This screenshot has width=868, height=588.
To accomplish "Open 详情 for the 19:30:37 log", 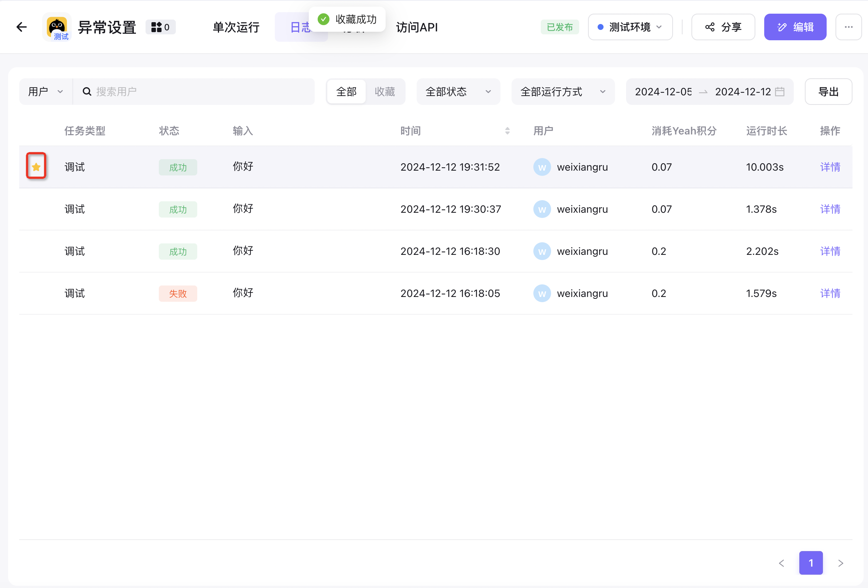I will click(830, 209).
